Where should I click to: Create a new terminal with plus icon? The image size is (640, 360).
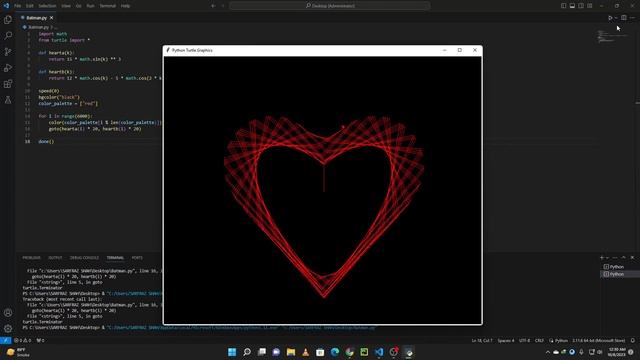pyautogui.click(x=602, y=258)
